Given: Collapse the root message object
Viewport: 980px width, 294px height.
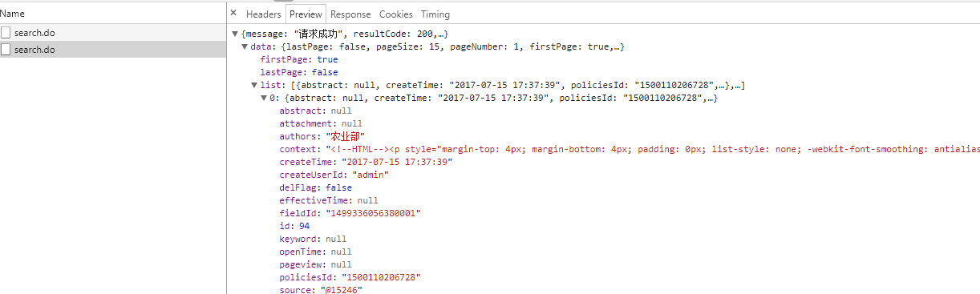Looking at the screenshot, I should point(235,34).
